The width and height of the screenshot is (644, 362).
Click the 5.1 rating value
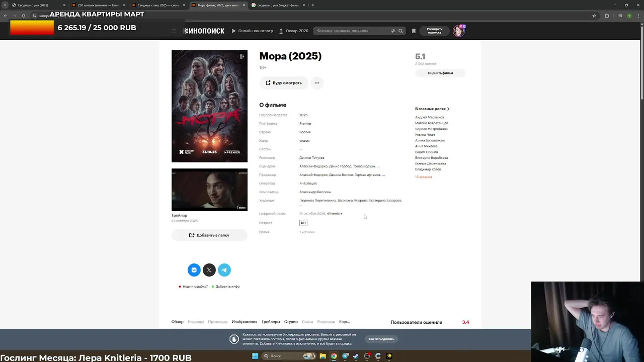(420, 56)
